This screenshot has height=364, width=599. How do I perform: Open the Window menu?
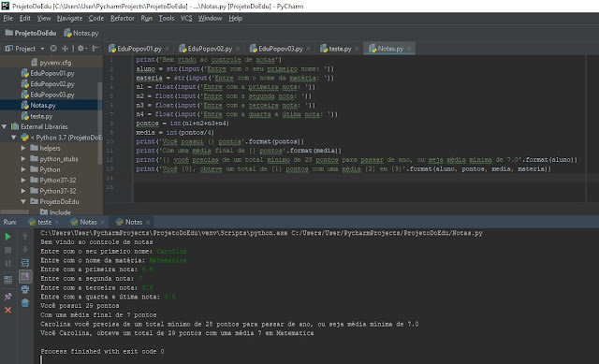210,19
